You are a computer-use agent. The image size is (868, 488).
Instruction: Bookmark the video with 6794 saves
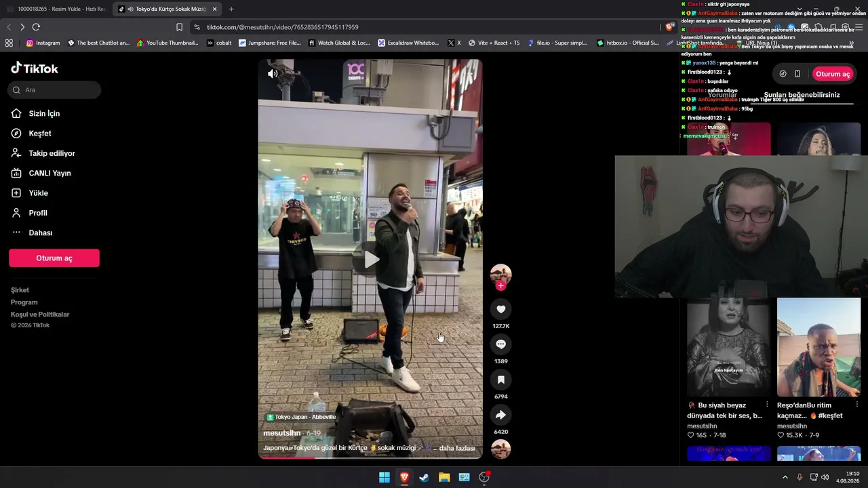[500, 380]
